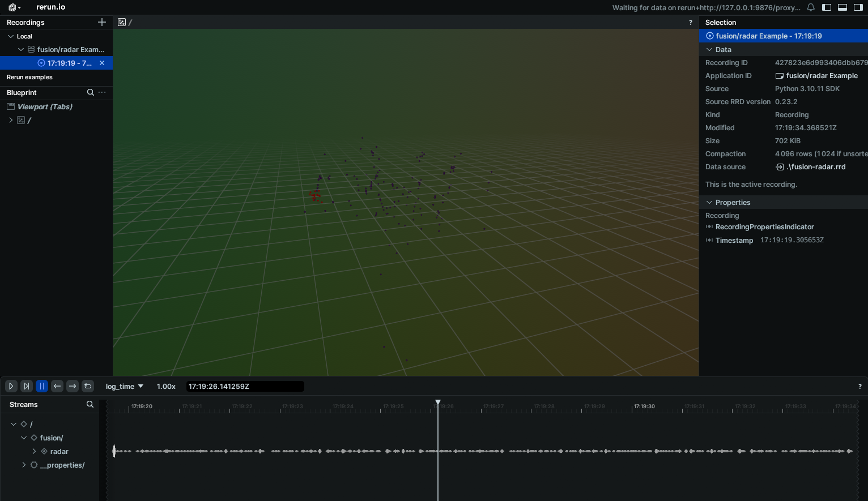Open the Blueprint options ellipsis icon
868x501 pixels.
click(101, 92)
